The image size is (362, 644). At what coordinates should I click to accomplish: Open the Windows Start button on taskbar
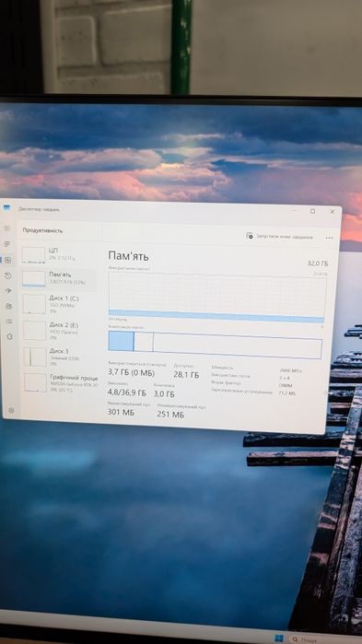(x=279, y=638)
